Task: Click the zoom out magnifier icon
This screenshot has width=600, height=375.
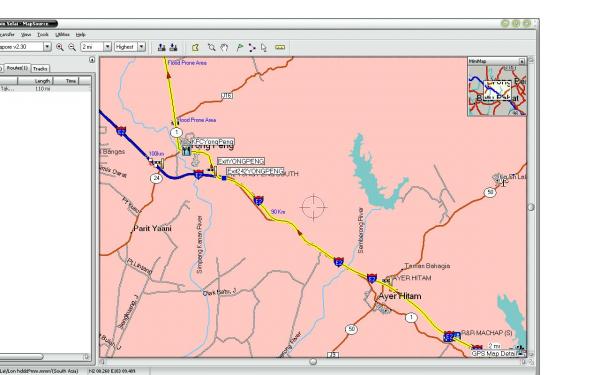Action: (x=72, y=47)
